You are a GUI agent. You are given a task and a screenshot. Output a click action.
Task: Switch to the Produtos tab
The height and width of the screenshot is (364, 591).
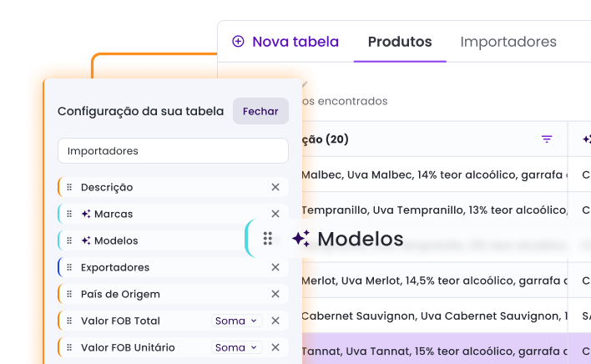click(x=400, y=42)
